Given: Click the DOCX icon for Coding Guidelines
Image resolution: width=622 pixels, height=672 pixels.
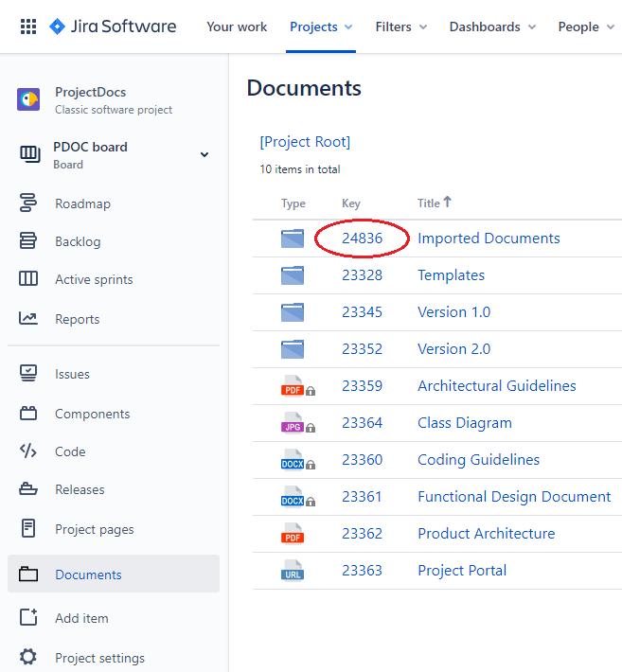Looking at the screenshot, I should coord(293,460).
